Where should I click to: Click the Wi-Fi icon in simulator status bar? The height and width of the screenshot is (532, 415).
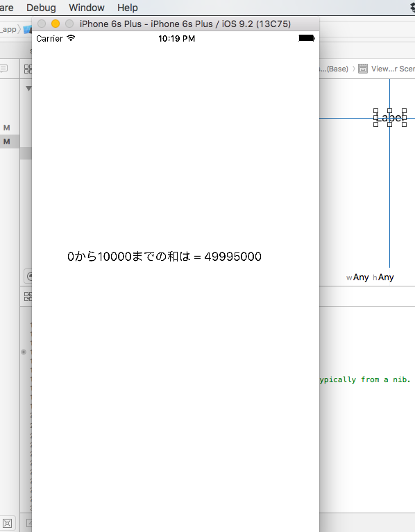(x=71, y=38)
